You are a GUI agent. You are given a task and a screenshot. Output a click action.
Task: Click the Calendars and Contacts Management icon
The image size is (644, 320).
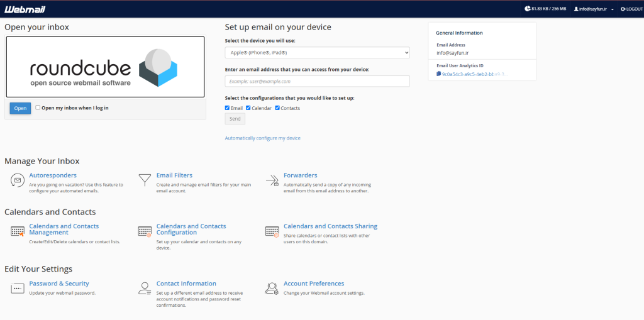point(17,231)
